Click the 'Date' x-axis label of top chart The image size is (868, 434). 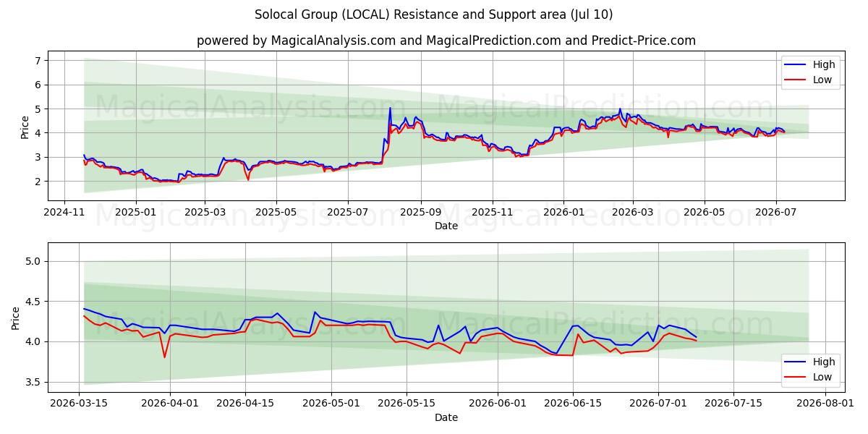pyautogui.click(x=446, y=226)
